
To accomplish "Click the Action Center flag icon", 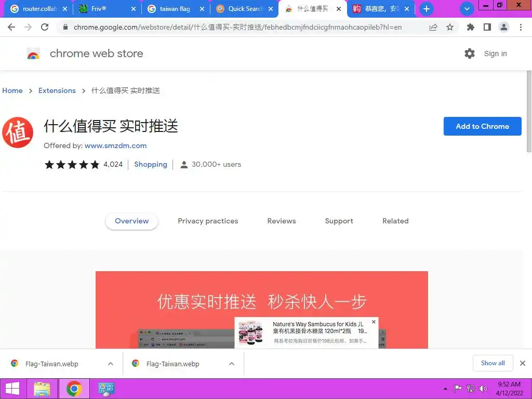I will point(458,389).
